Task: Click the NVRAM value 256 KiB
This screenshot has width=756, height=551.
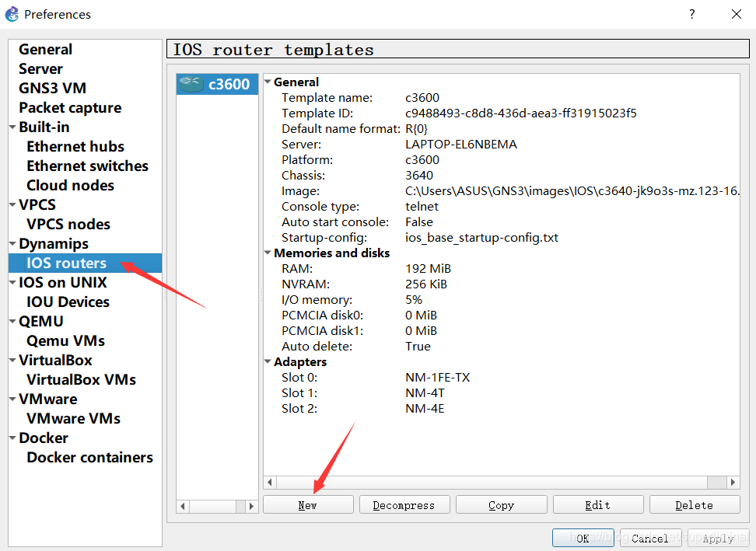Action: tap(426, 284)
